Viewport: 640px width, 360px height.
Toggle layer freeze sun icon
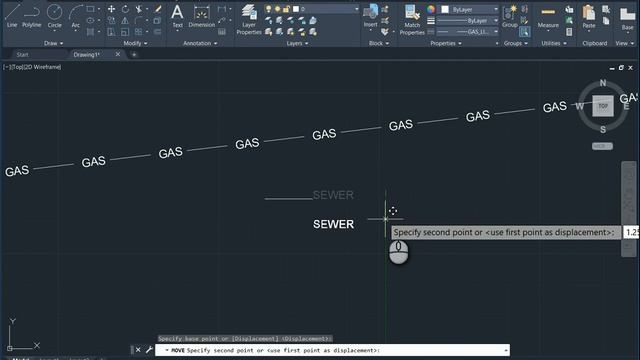(x=278, y=9)
